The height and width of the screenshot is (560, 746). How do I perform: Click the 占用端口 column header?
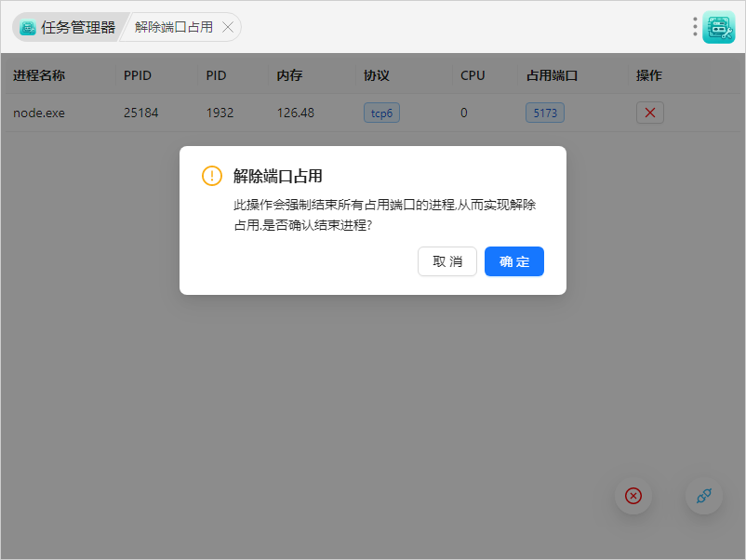pos(552,75)
